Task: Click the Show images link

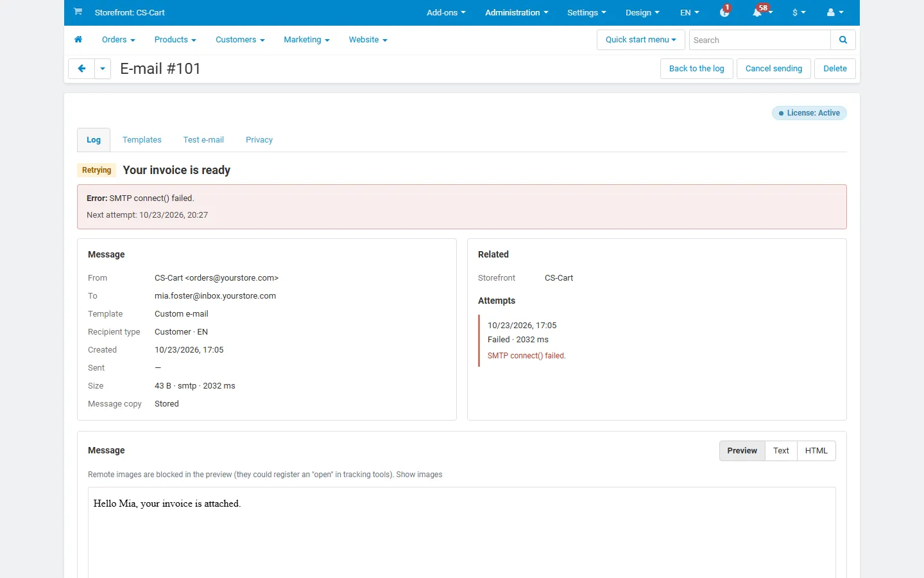Action: click(x=419, y=475)
